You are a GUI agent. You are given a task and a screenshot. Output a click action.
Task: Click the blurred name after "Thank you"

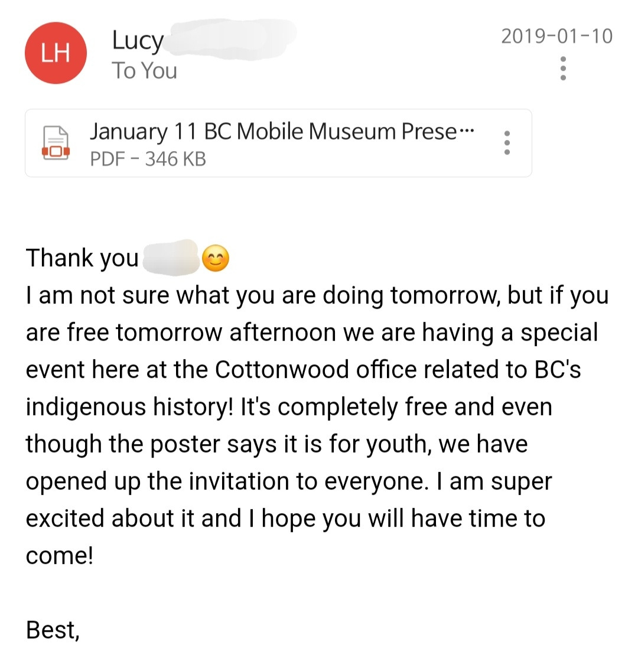click(171, 257)
